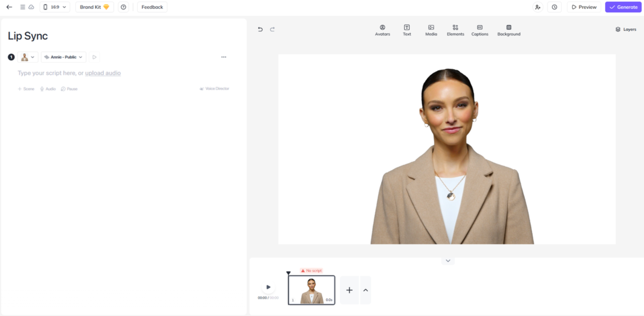
Task: Show the Layers panel
Action: tap(626, 29)
